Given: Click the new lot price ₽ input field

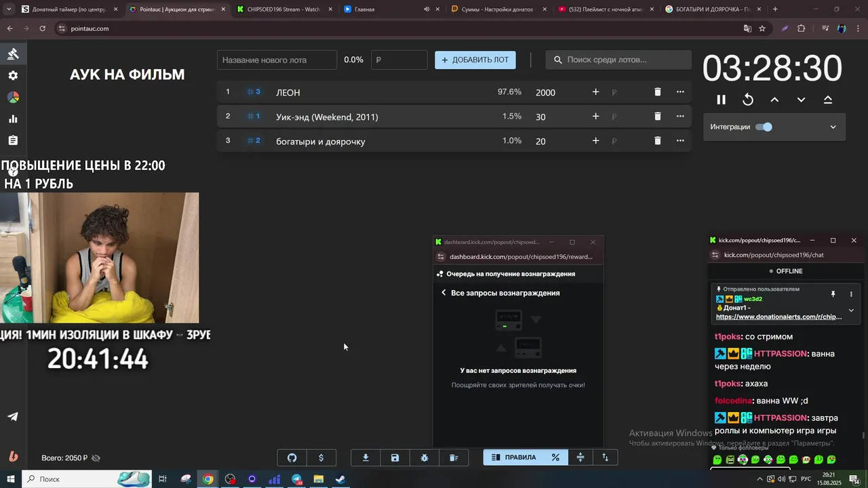Looking at the screenshot, I should click(399, 60).
